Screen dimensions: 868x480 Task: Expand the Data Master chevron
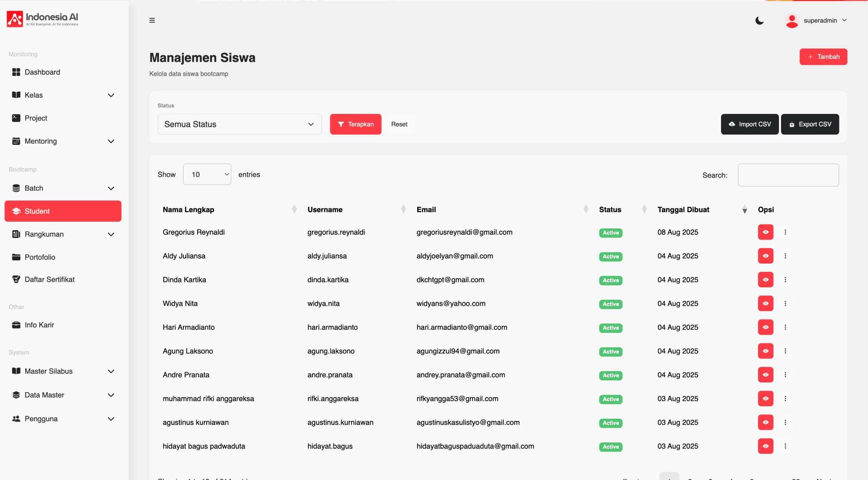click(111, 395)
